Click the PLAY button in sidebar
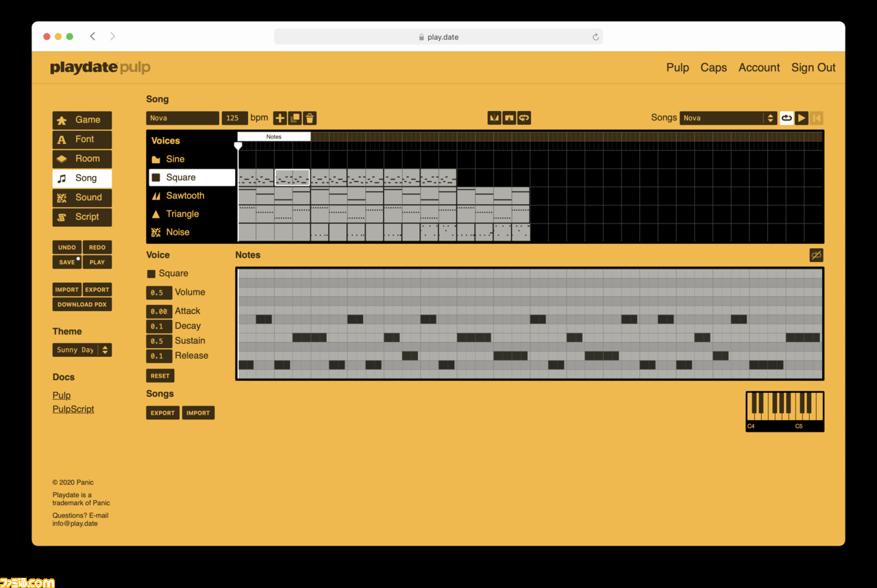Screen dimensions: 877x588 tap(97, 262)
